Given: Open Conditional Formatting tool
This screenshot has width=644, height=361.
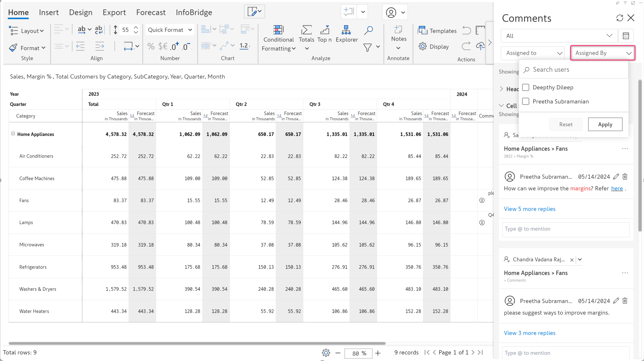Looking at the screenshot, I should 278,38.
